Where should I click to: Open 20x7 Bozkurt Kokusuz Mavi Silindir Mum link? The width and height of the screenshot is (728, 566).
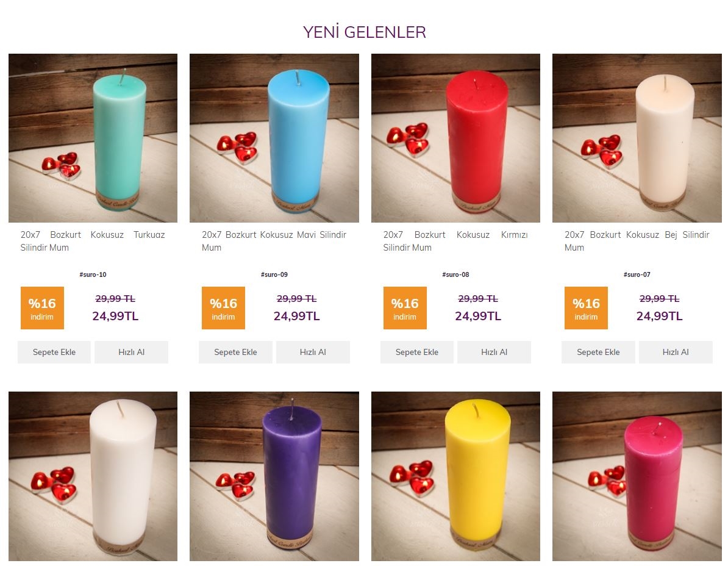point(274,241)
